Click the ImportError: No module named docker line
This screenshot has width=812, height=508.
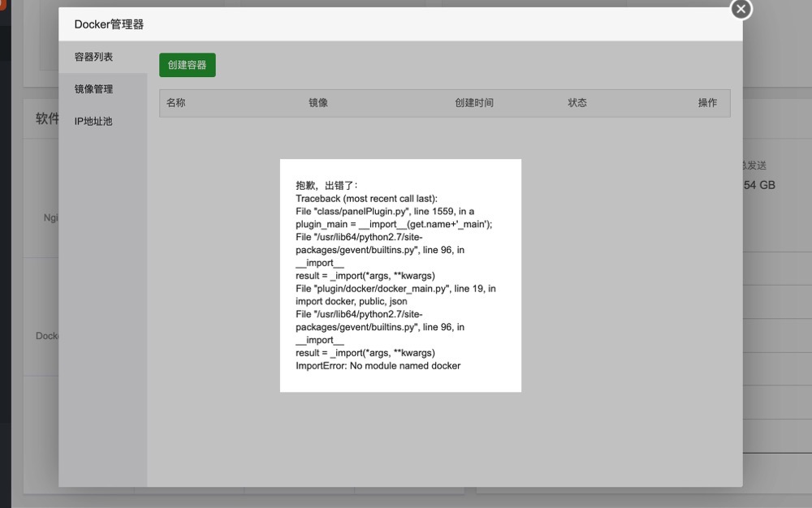pyautogui.click(x=378, y=366)
